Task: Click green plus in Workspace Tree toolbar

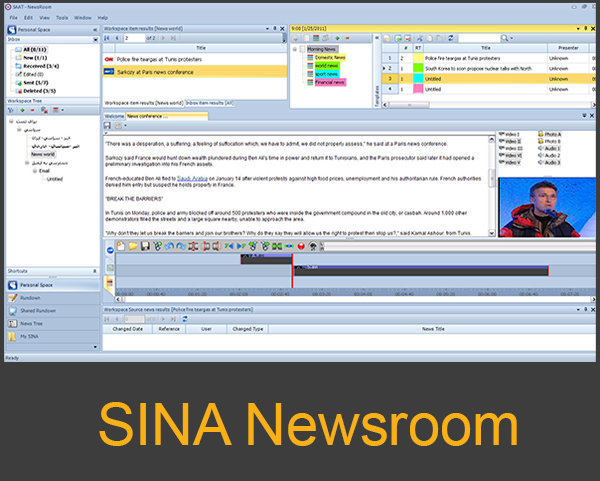Action: tap(22, 110)
